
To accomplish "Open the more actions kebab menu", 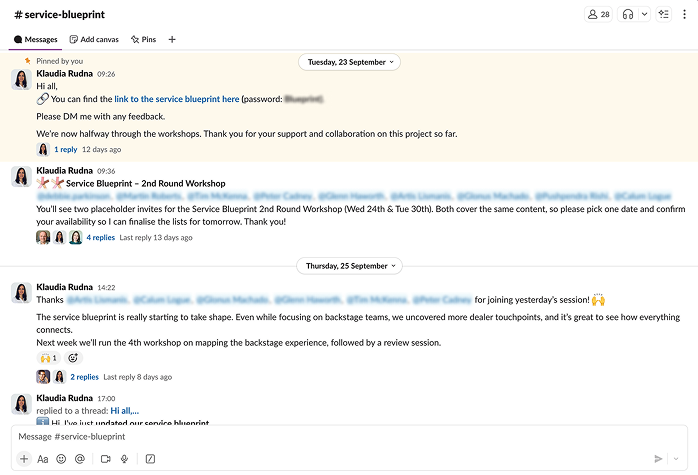I will [684, 14].
